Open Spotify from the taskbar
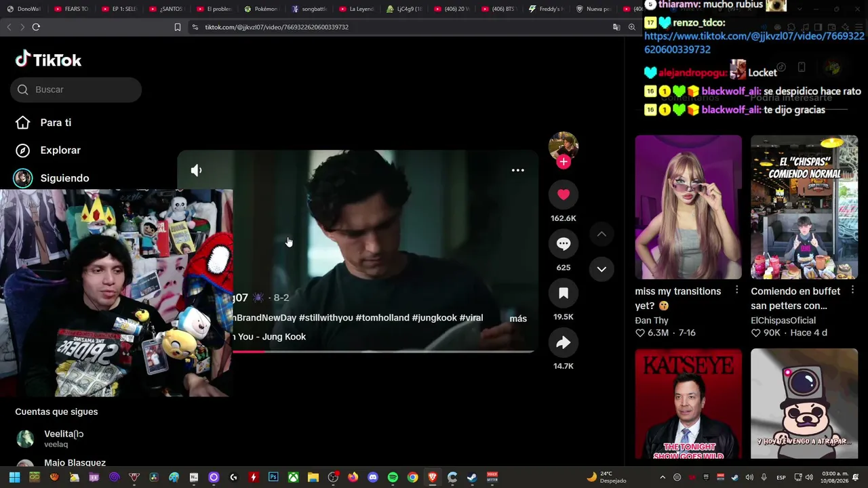 pyautogui.click(x=393, y=477)
